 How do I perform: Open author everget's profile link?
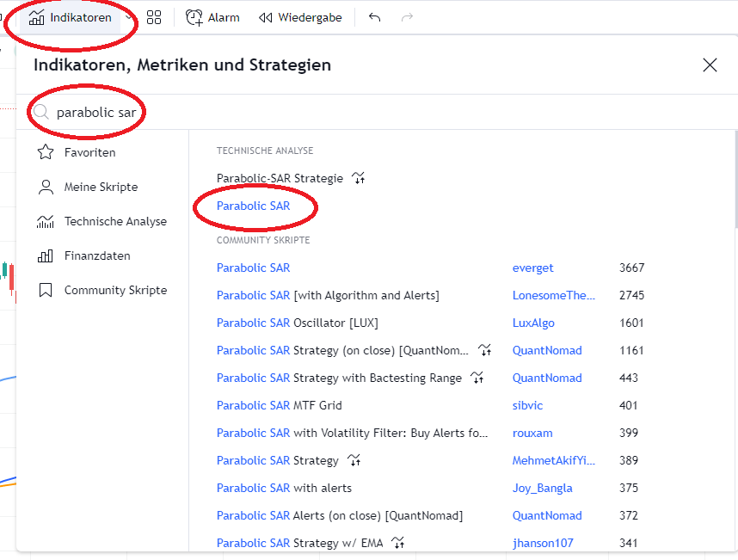tap(533, 268)
